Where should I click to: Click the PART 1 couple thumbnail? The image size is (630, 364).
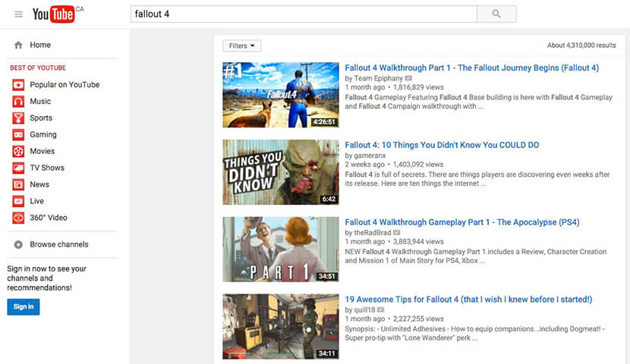pos(281,249)
